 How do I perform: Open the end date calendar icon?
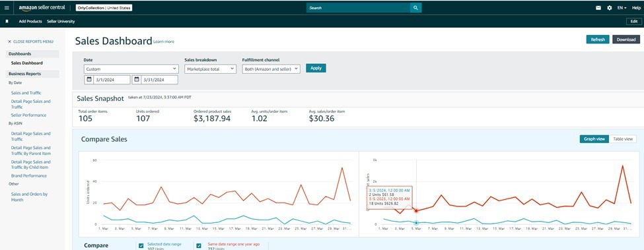[x=136, y=80]
